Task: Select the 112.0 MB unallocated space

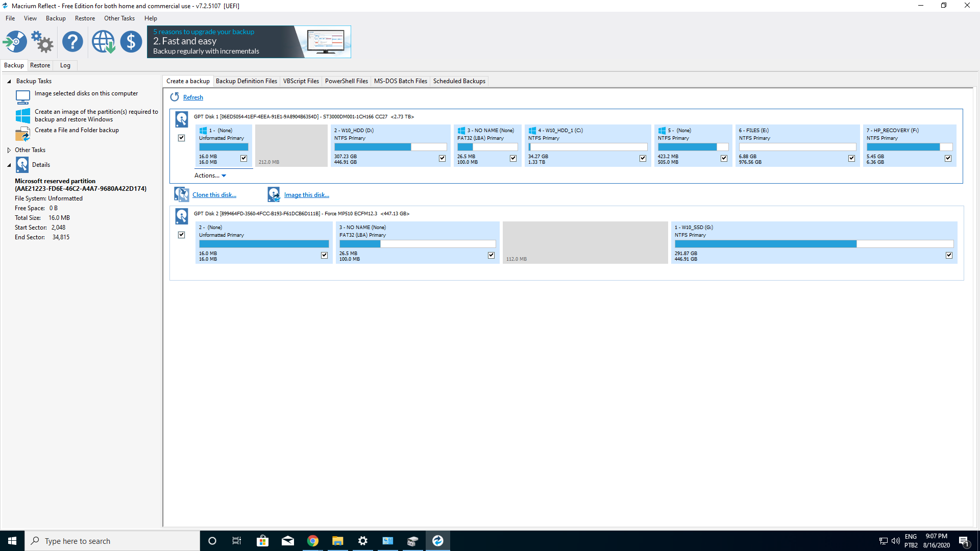Action: click(585, 242)
